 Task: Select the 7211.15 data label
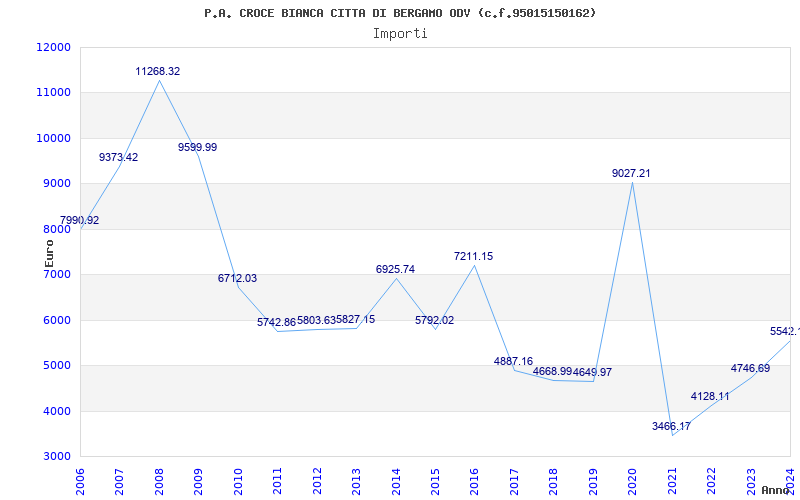pos(473,256)
